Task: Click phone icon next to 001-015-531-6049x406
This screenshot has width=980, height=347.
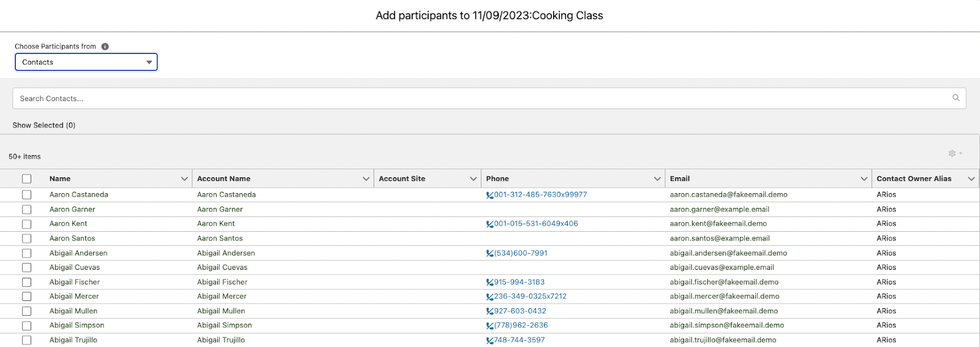Action: [x=489, y=224]
